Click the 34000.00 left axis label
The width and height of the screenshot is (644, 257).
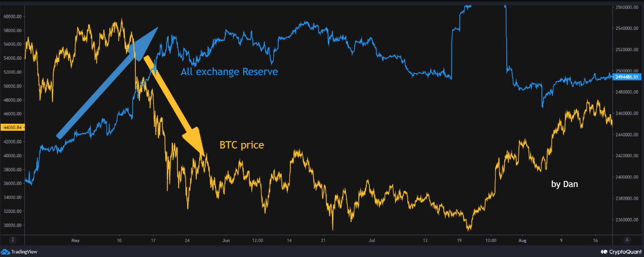(x=12, y=197)
